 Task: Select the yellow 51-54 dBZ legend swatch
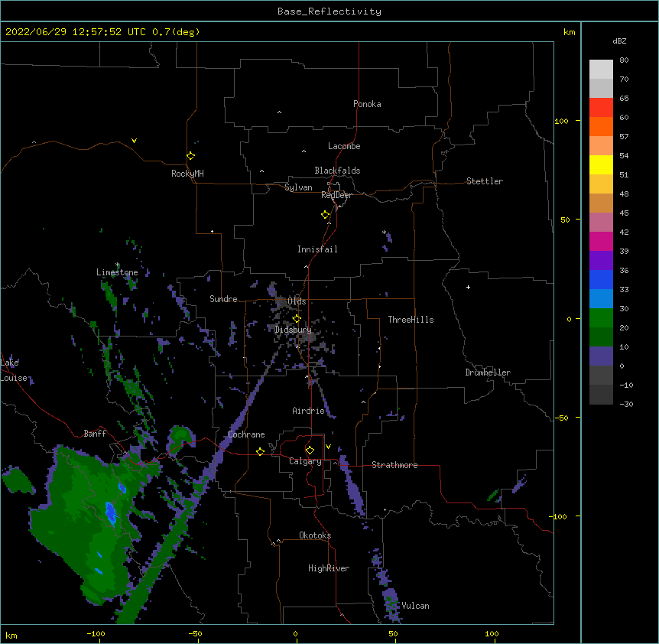click(x=601, y=164)
